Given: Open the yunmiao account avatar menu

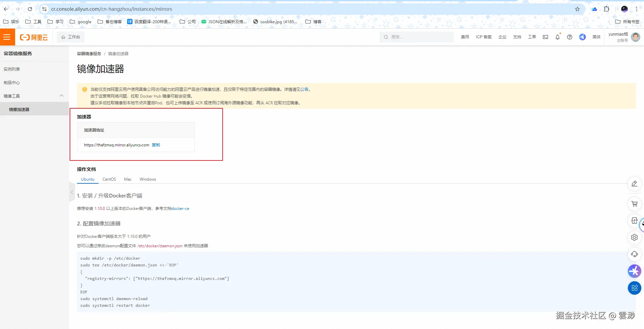Looking at the screenshot, I should (636, 37).
